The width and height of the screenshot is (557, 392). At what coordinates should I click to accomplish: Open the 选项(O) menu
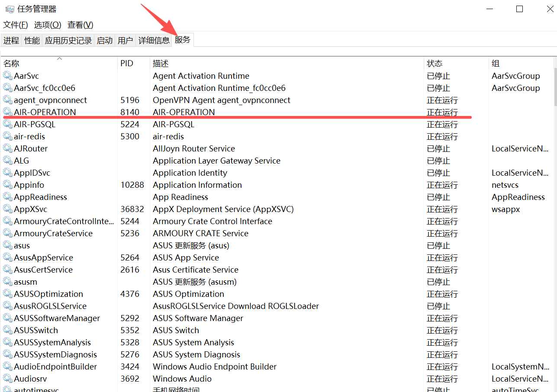pyautogui.click(x=48, y=25)
